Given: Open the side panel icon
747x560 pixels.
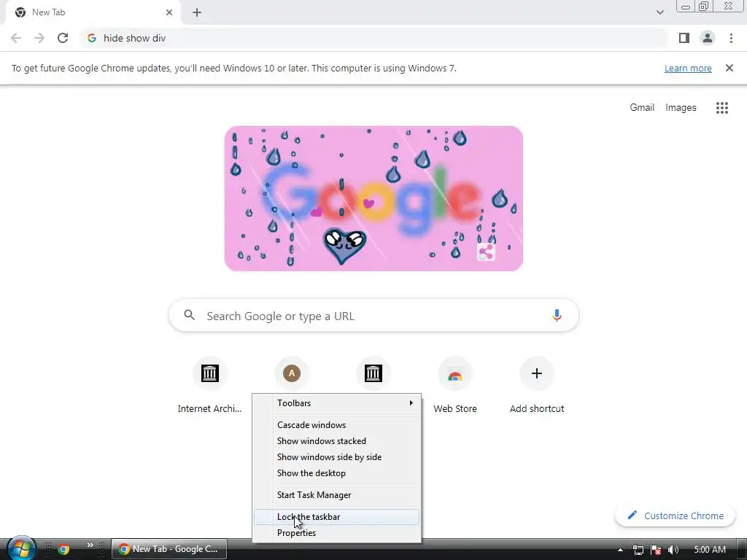Looking at the screenshot, I should tap(684, 38).
